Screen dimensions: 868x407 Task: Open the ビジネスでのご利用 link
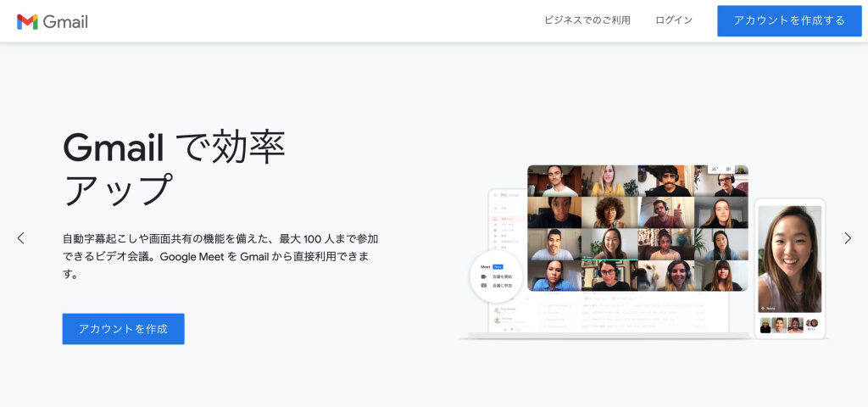click(x=587, y=20)
